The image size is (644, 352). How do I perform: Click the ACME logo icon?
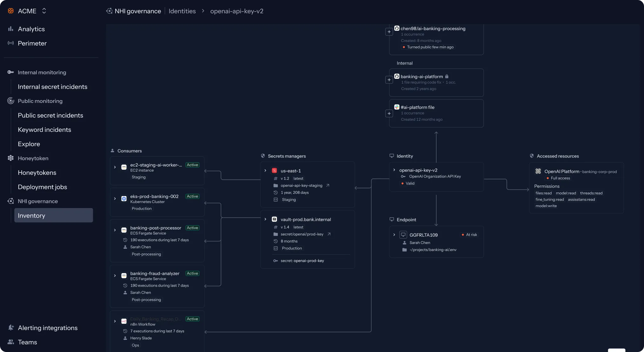11,11
